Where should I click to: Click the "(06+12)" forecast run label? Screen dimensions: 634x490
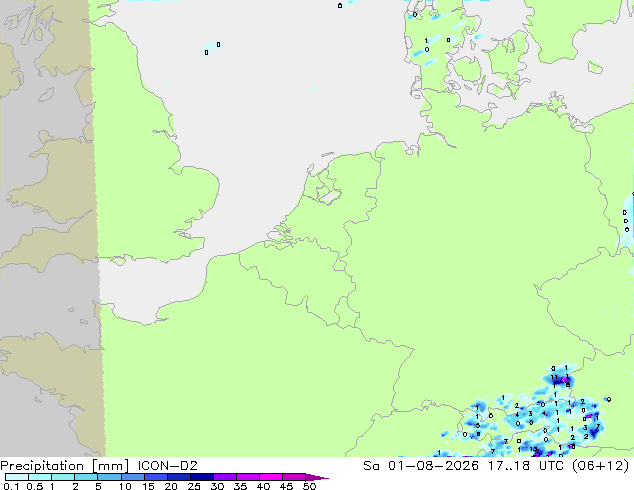tap(600, 466)
